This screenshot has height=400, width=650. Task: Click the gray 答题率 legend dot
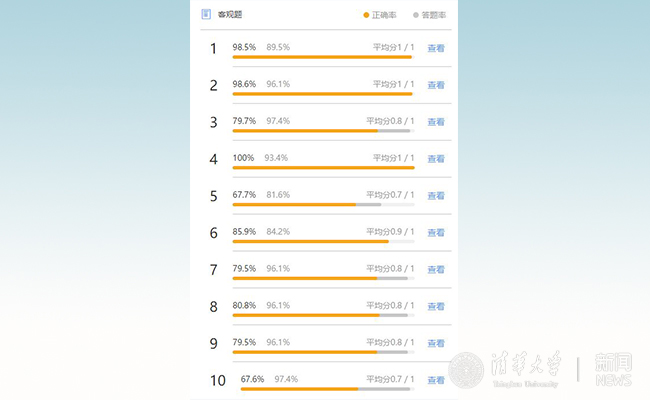pos(416,15)
